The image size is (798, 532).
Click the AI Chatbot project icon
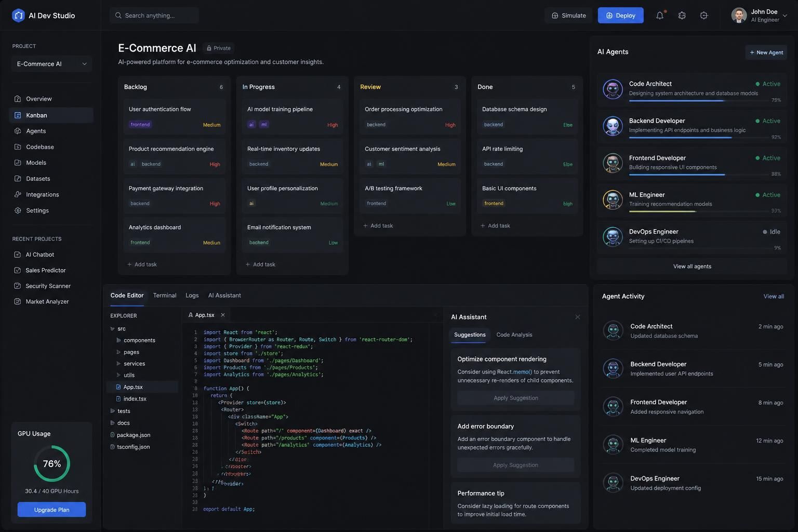[x=18, y=255]
